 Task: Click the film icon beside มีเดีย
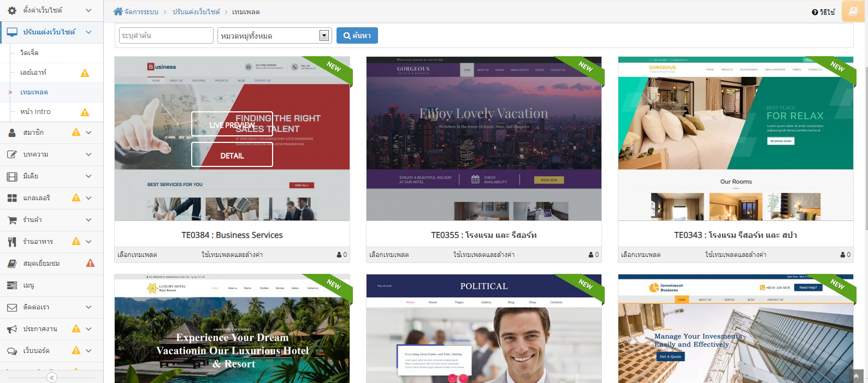pyautogui.click(x=12, y=176)
